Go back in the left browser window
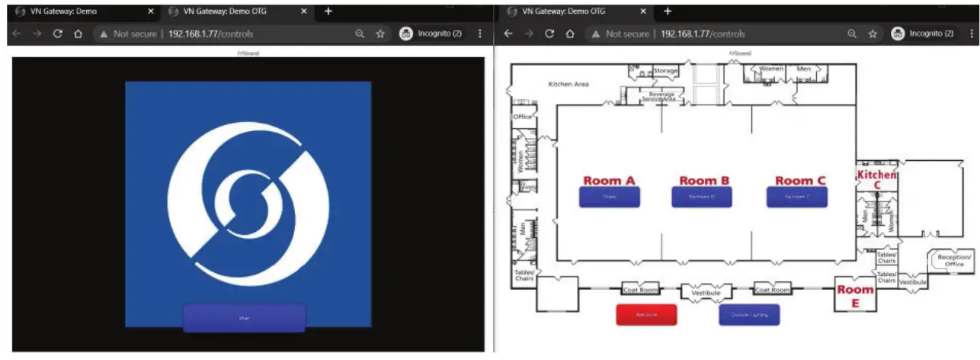This screenshot has width=980, height=360. tap(16, 34)
